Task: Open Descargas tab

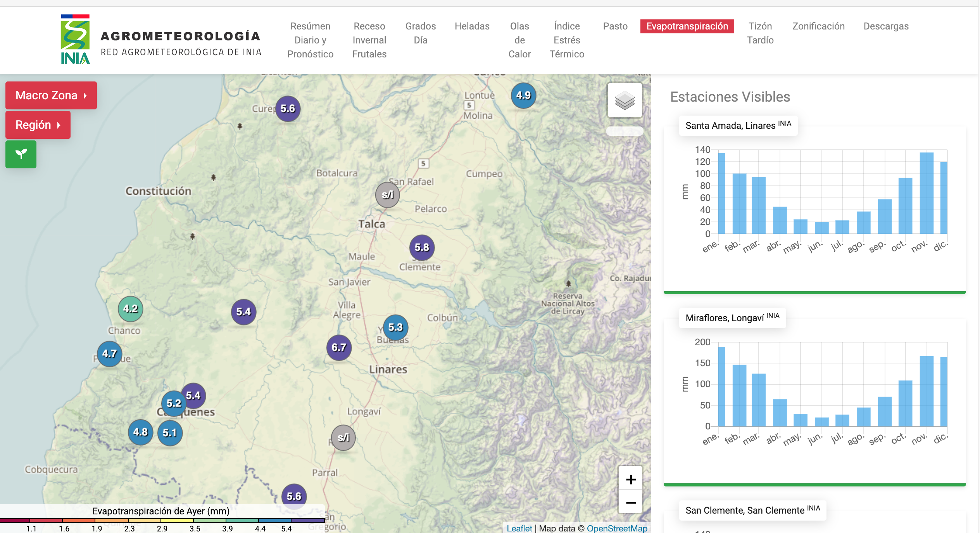Action: pos(886,26)
